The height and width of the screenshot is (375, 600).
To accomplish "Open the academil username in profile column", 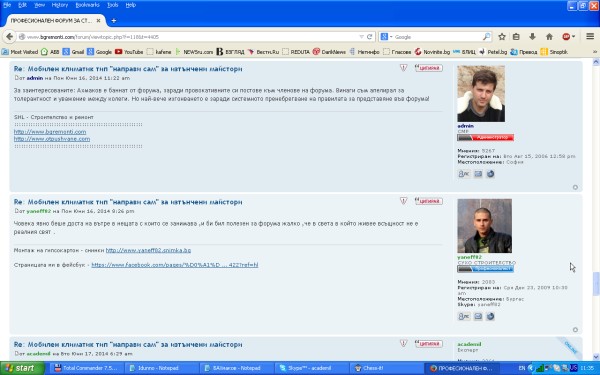I will pos(469,344).
